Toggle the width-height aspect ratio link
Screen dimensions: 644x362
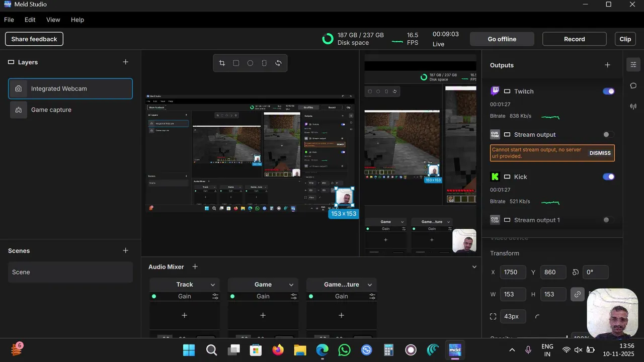[578, 294]
